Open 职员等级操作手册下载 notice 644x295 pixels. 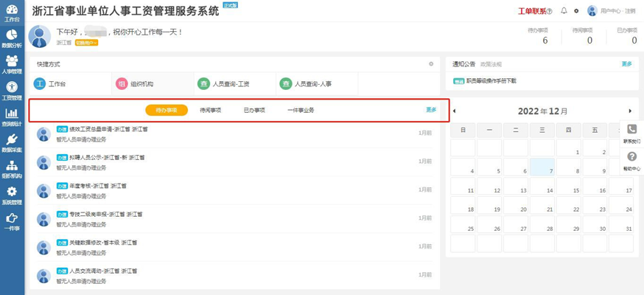[x=491, y=81]
